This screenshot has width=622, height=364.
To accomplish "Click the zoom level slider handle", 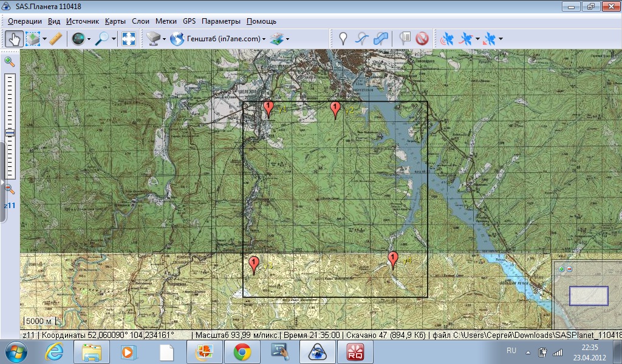I will [10, 133].
